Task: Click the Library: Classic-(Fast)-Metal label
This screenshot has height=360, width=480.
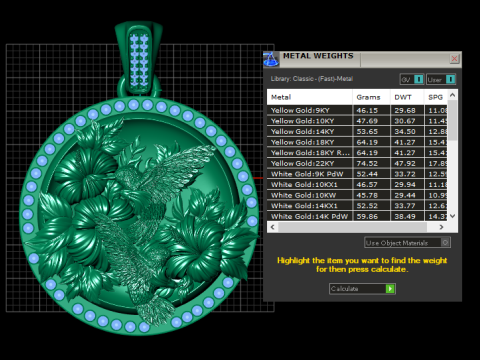Action: point(312,79)
